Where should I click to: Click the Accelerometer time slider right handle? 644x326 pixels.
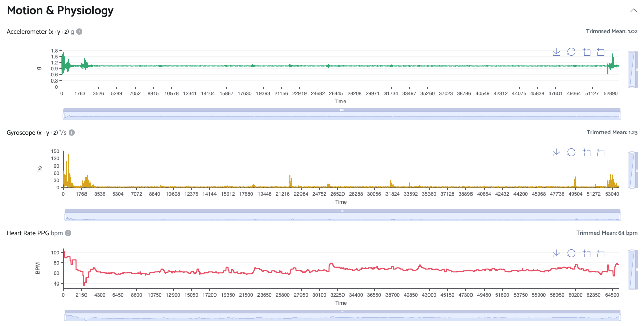620,116
